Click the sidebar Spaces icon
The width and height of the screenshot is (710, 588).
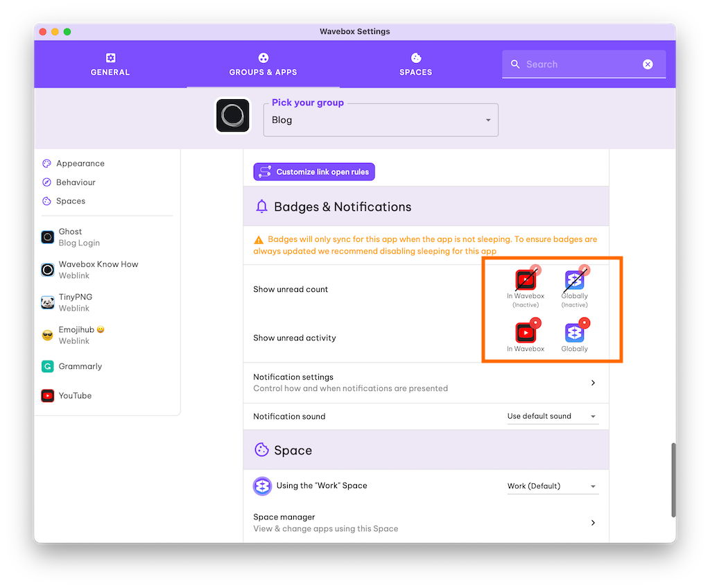(46, 200)
